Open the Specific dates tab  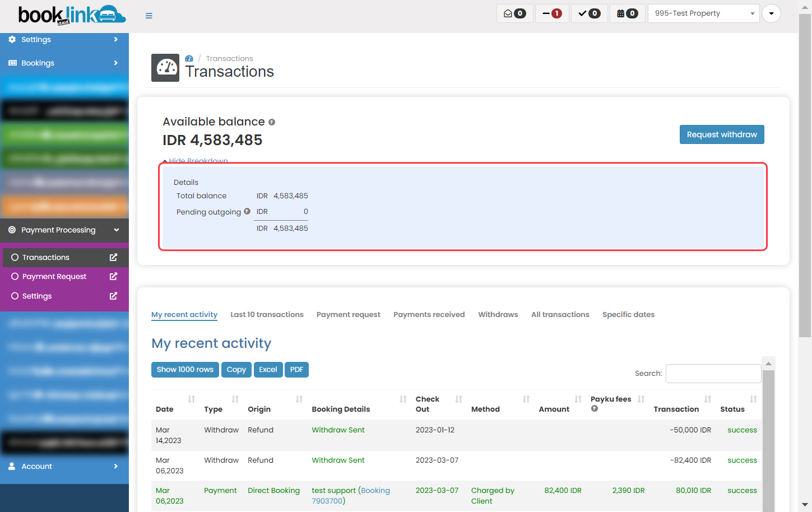point(629,315)
